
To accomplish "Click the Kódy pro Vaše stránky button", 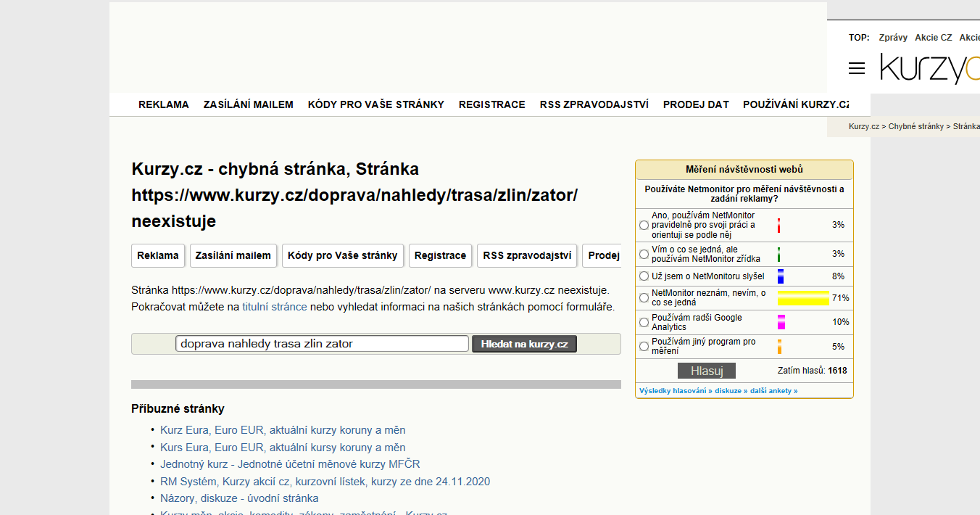I will click(x=343, y=255).
